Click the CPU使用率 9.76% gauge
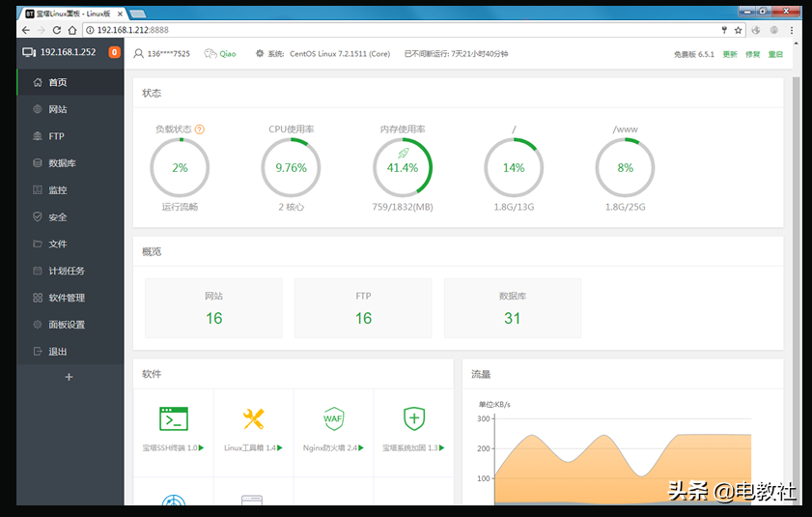The height and width of the screenshot is (517, 812). (x=291, y=167)
